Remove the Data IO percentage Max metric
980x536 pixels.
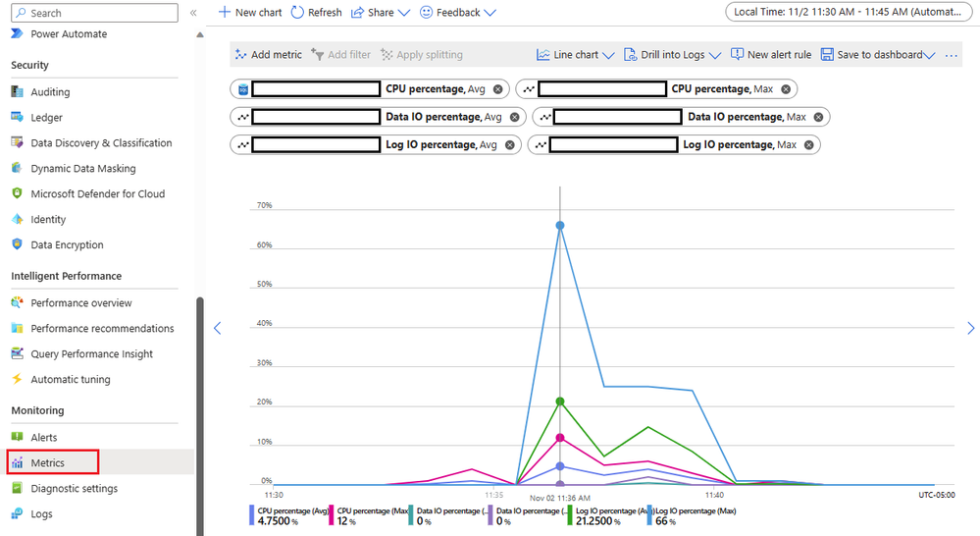pos(818,117)
